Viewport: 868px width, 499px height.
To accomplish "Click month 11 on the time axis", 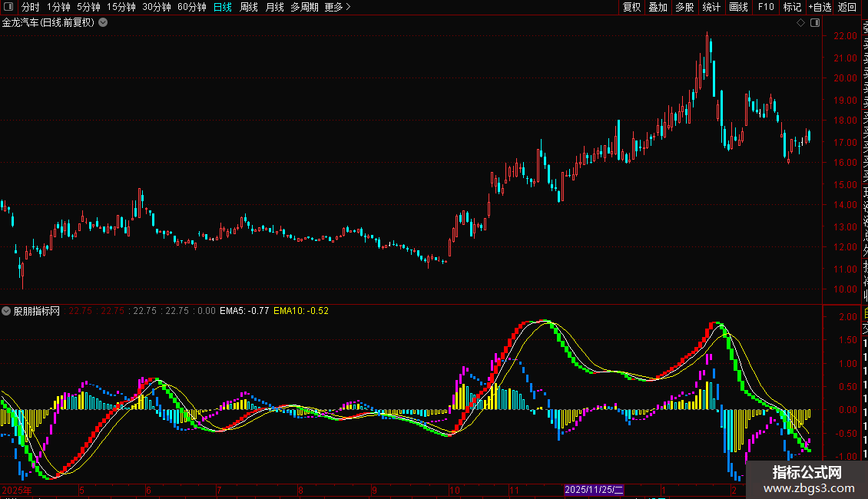I will (514, 490).
